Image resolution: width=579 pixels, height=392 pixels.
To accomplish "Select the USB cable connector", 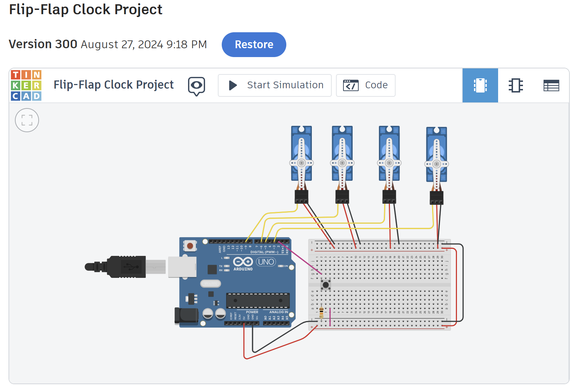I will click(x=125, y=267).
